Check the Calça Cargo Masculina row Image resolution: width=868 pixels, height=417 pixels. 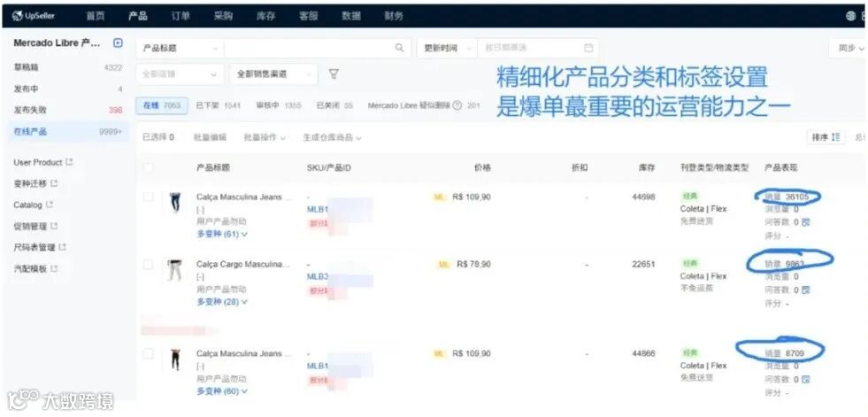coord(149,264)
